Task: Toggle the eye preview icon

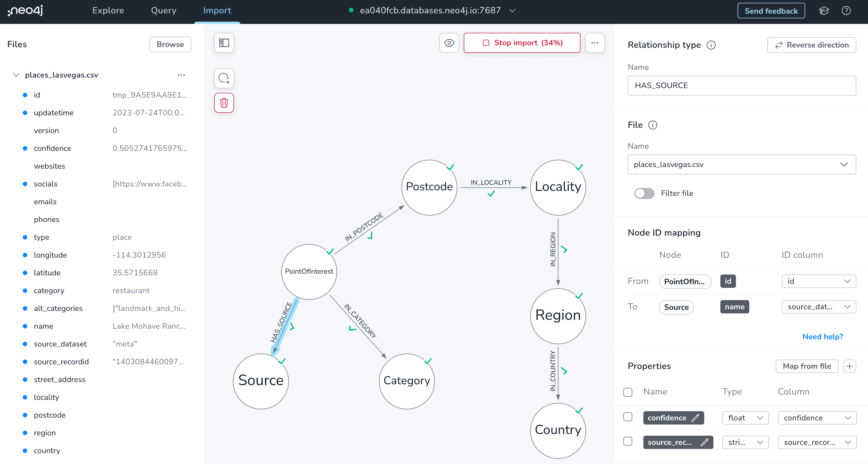Action: point(449,43)
